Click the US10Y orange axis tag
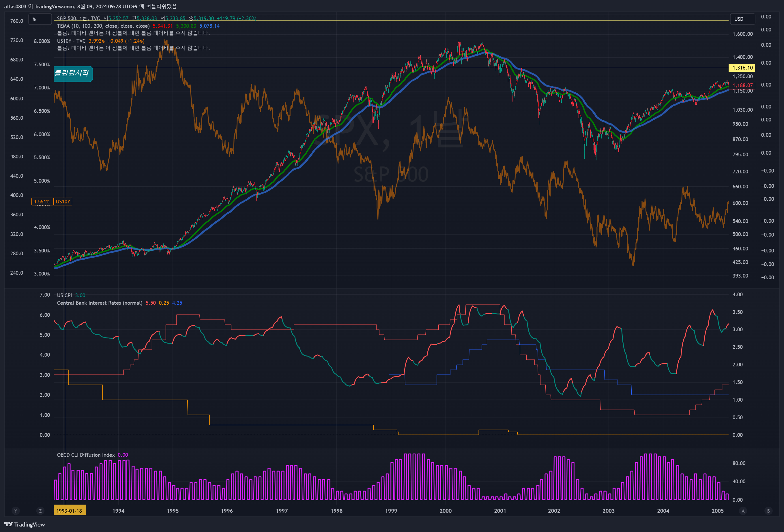Image resolution: width=784 pixels, height=532 pixels. (x=63, y=202)
